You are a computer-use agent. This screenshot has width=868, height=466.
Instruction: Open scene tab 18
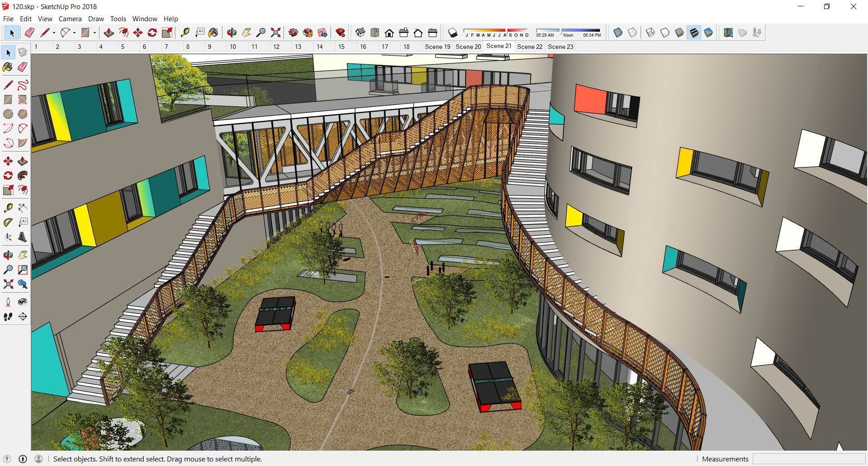[406, 47]
